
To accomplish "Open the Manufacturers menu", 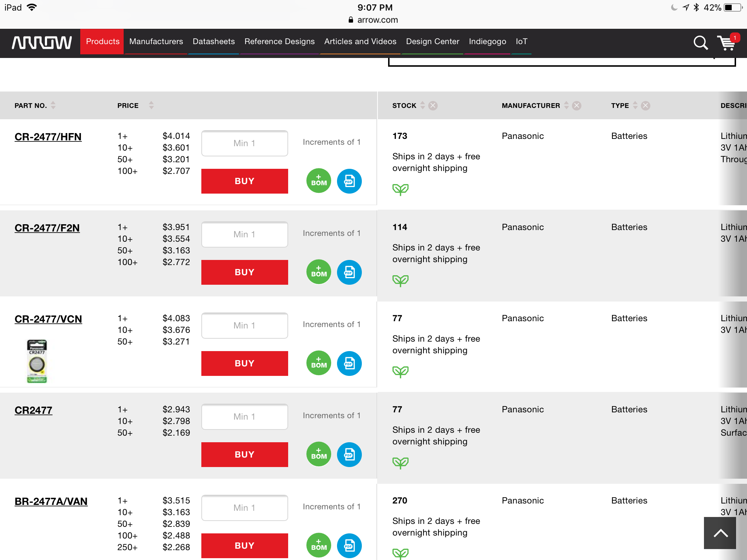I will pyautogui.click(x=156, y=42).
